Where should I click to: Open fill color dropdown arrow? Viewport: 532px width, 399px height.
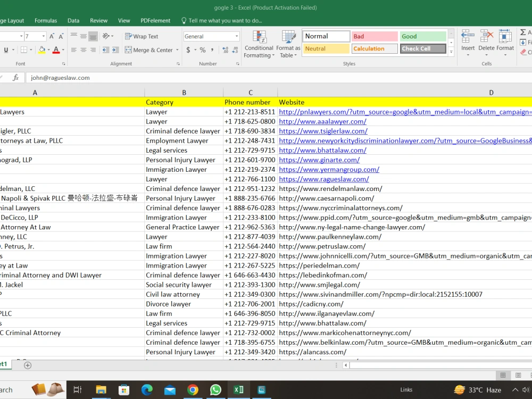[48, 50]
